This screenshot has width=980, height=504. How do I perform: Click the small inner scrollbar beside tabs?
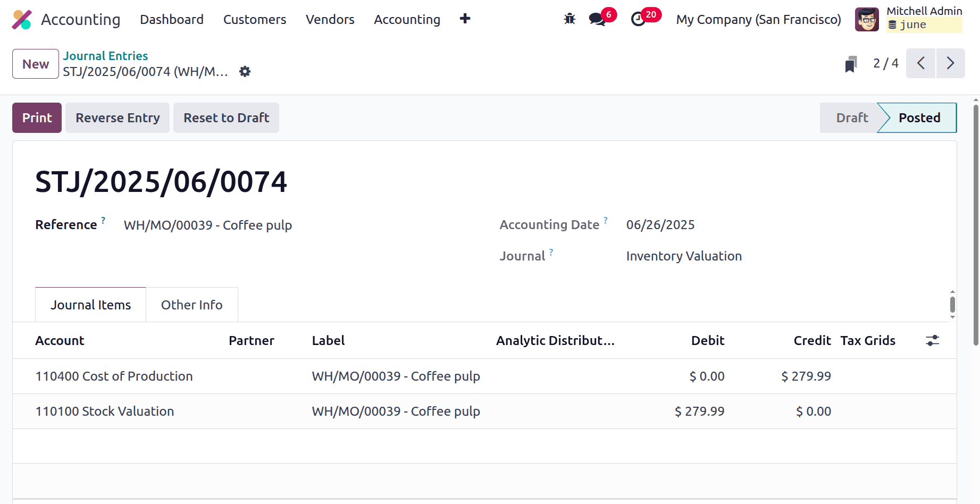[x=952, y=305]
